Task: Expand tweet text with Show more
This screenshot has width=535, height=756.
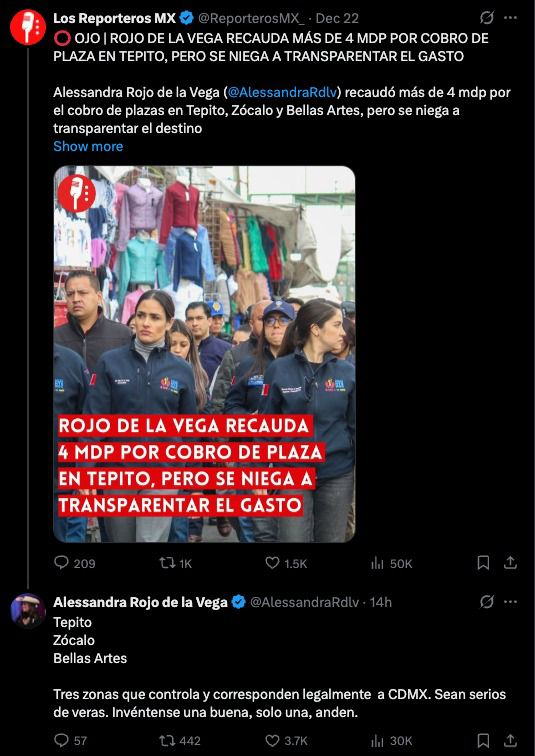Action: (88, 146)
